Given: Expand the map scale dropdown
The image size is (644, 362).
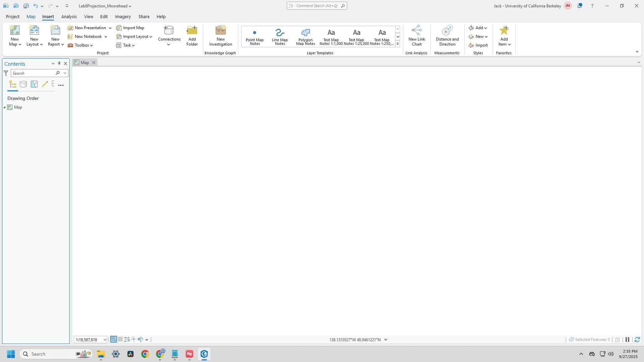Looking at the screenshot, I should 105,340.
